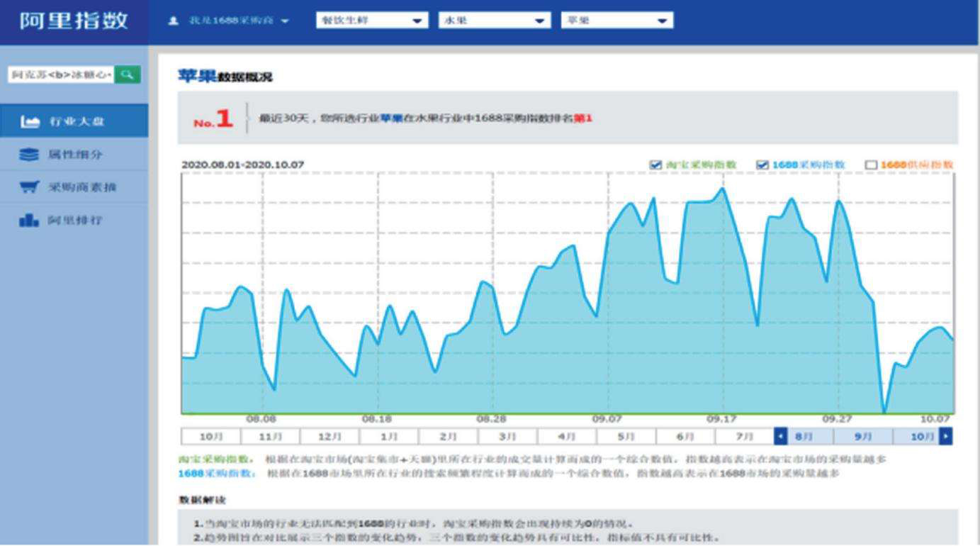980x546 pixels.
Task: Select 11月 in month timeline
Action: [x=271, y=437]
